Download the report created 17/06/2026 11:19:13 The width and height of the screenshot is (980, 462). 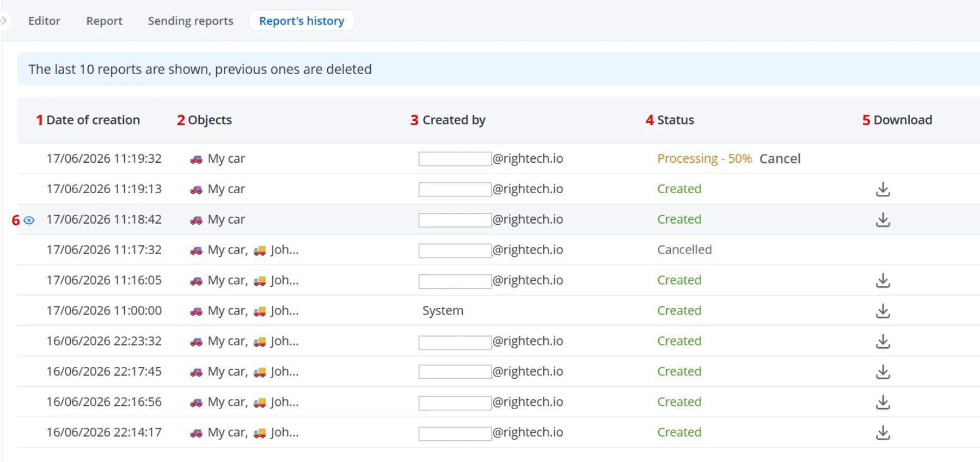tap(883, 189)
